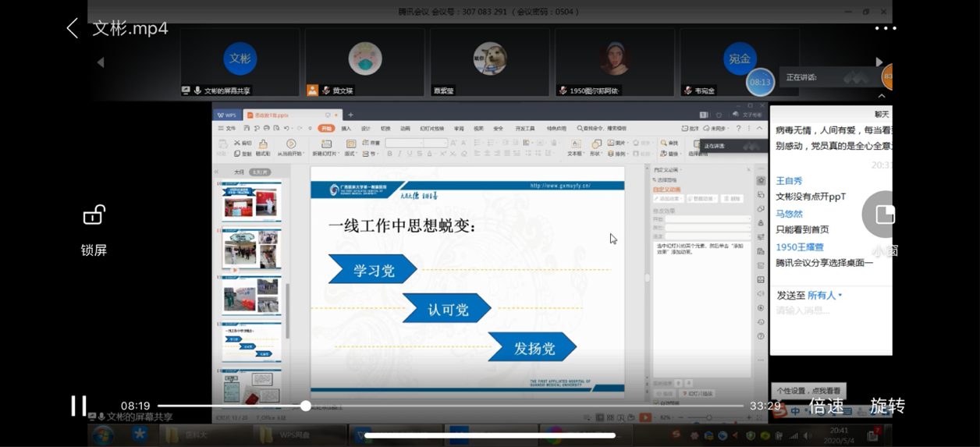Open the 排列 arrange dropdown
The width and height of the screenshot is (980, 447).
coord(617,154)
